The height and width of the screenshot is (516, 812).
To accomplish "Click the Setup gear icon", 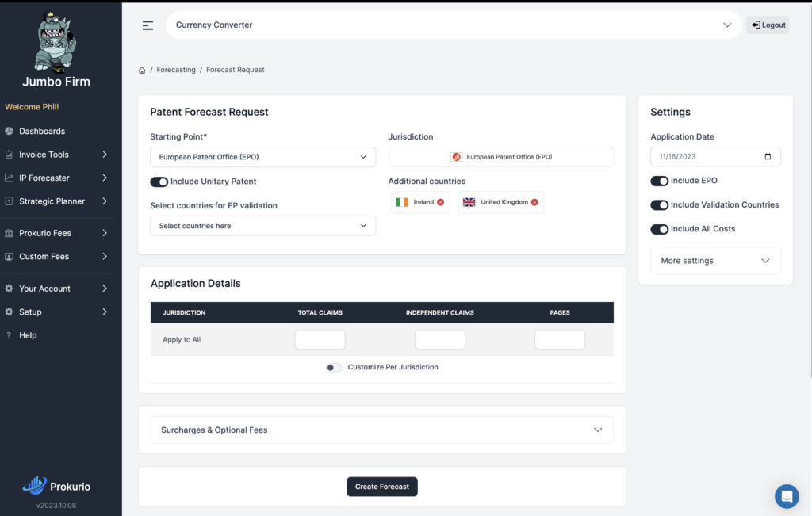I will tap(9, 312).
